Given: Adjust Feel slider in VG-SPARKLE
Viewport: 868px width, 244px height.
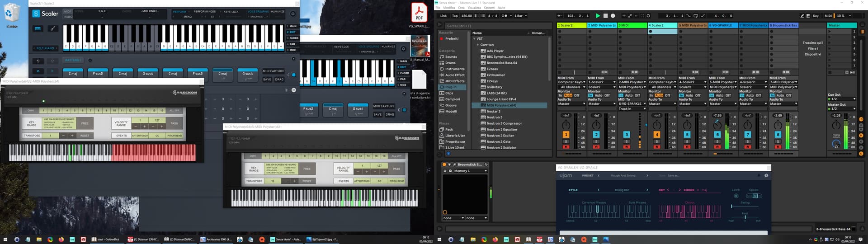Looking at the screenshot, I should 745,217.
